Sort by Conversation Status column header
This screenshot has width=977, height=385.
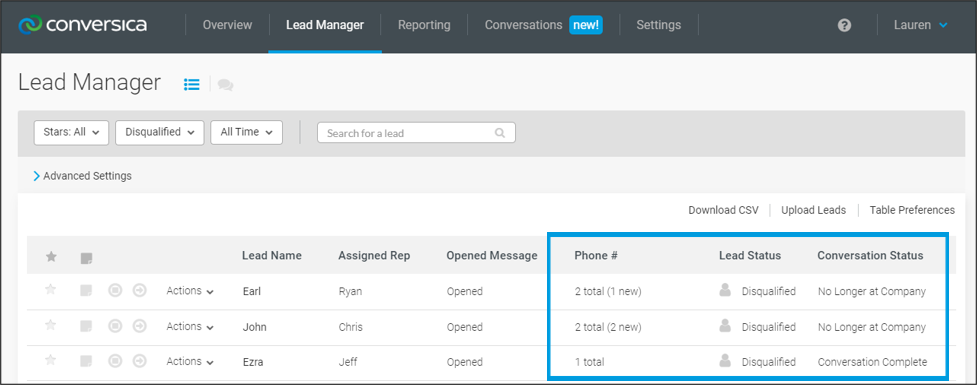870,255
